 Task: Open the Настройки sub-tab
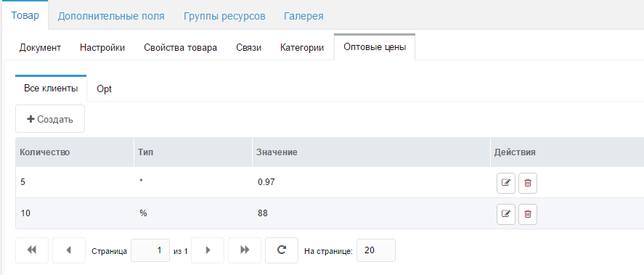click(x=102, y=48)
